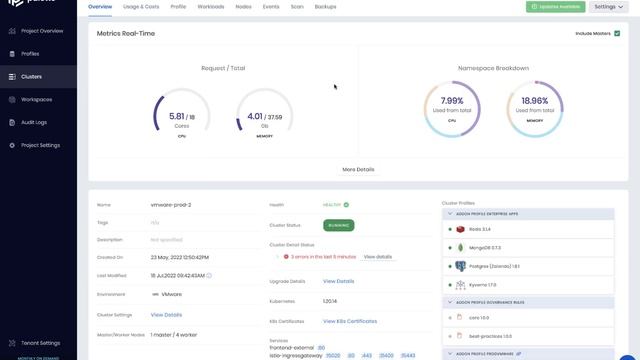Open the Nodes tab
The image size is (640, 360).
pyautogui.click(x=244, y=7)
